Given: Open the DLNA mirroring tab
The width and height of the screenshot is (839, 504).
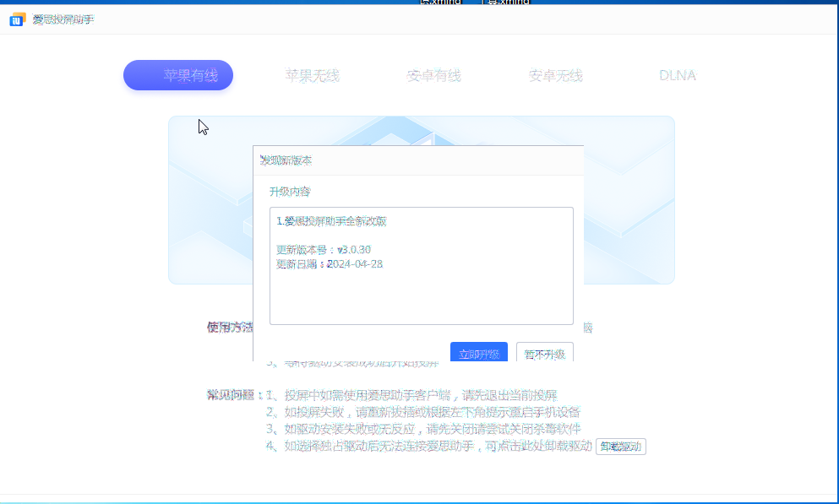Looking at the screenshot, I should pos(677,75).
